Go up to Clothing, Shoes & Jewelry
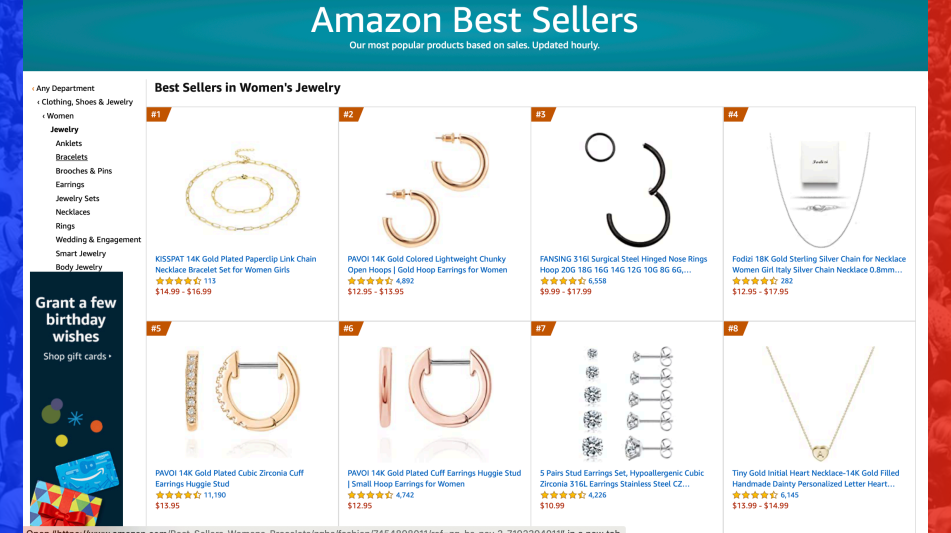 coord(87,102)
